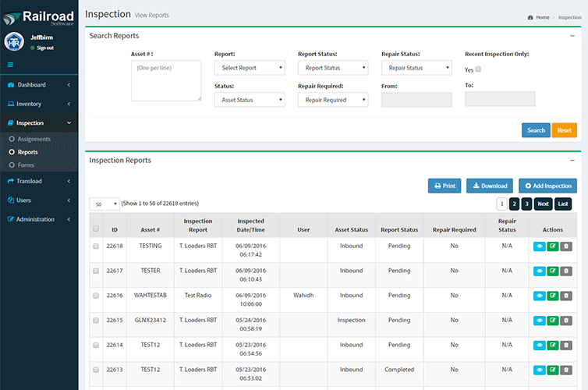
Task: Open the Forms submenu under Inspection
Action: 26,165
